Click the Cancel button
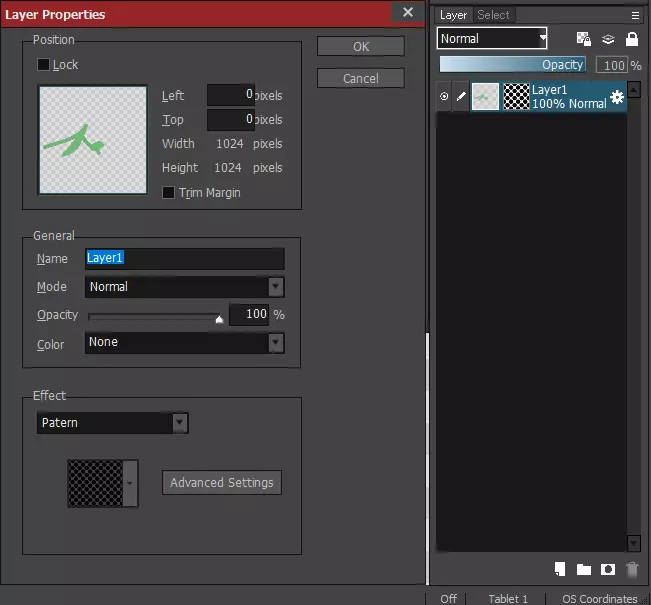This screenshot has width=651, height=605. tap(360, 78)
